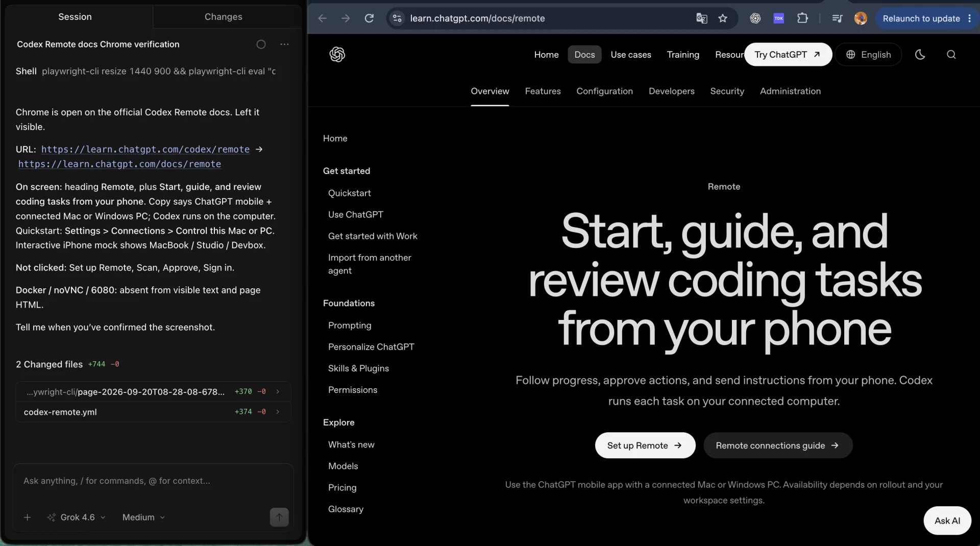Click the translate page icon
The height and width of the screenshot is (546, 980).
tap(702, 18)
